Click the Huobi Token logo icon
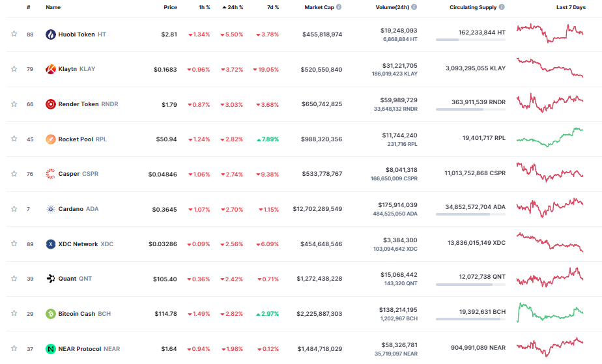602x364 pixels. coord(51,35)
